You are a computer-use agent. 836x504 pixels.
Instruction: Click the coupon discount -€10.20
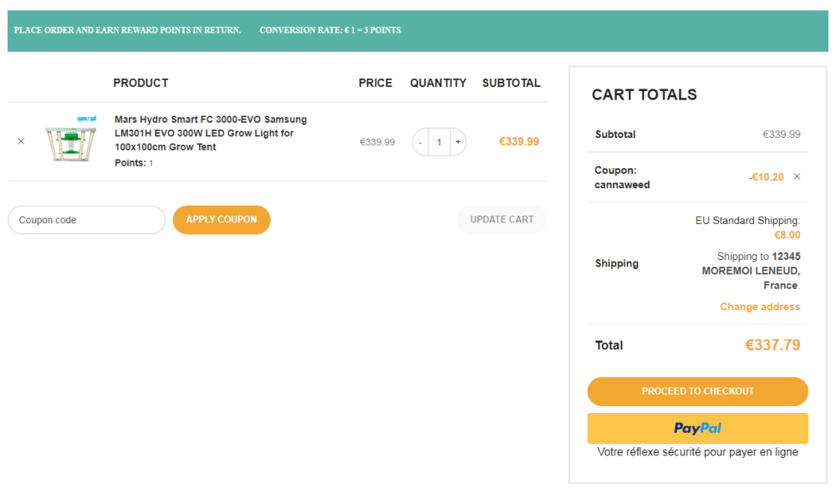(766, 177)
